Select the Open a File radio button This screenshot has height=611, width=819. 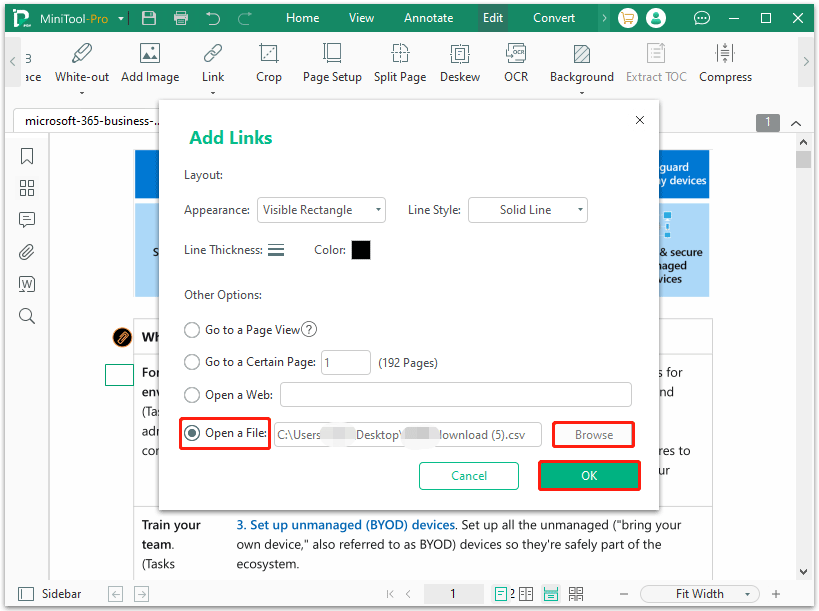[x=192, y=433]
